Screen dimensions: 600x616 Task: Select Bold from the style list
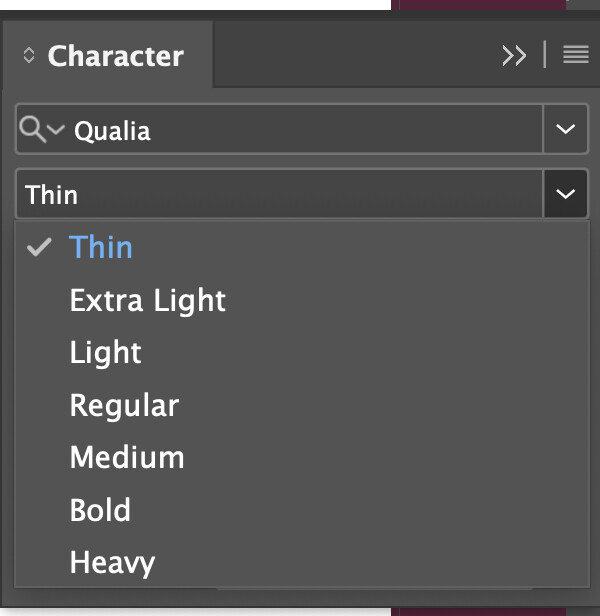click(x=100, y=510)
